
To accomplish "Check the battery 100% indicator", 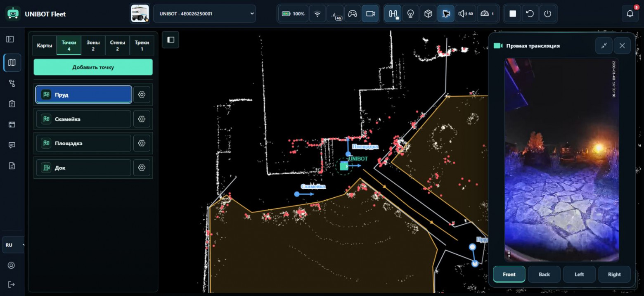I will [x=293, y=14].
